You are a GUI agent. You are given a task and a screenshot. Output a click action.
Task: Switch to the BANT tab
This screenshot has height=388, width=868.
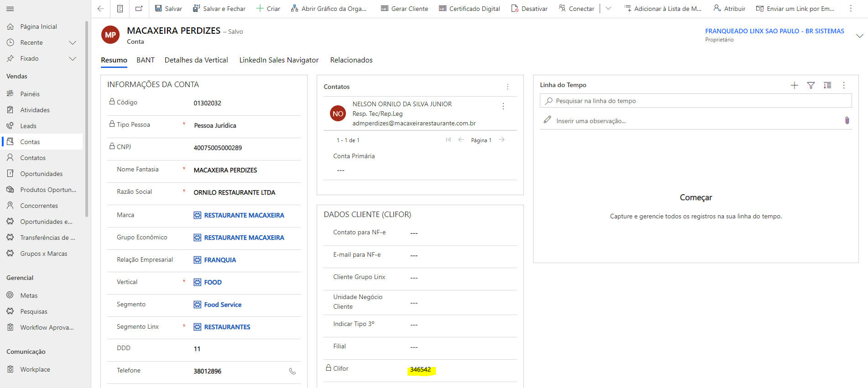[146, 60]
